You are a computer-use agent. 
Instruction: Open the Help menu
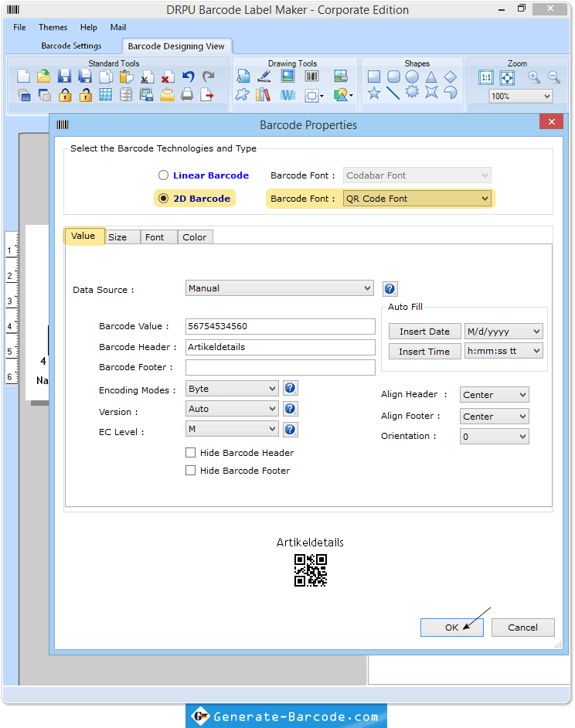coord(89,27)
